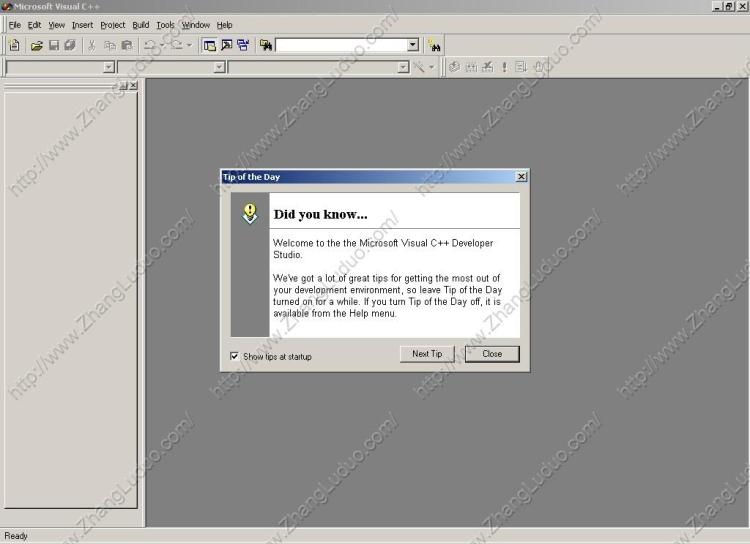The width and height of the screenshot is (750, 544).
Task: Expand the WizardBar members dropdown
Action: tap(403, 67)
